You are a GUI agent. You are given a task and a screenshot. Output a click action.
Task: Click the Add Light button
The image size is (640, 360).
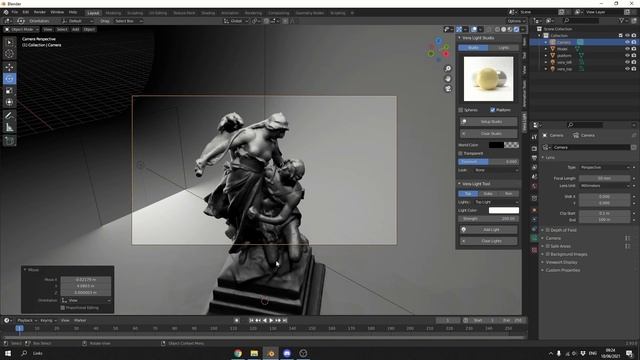tap(489, 230)
